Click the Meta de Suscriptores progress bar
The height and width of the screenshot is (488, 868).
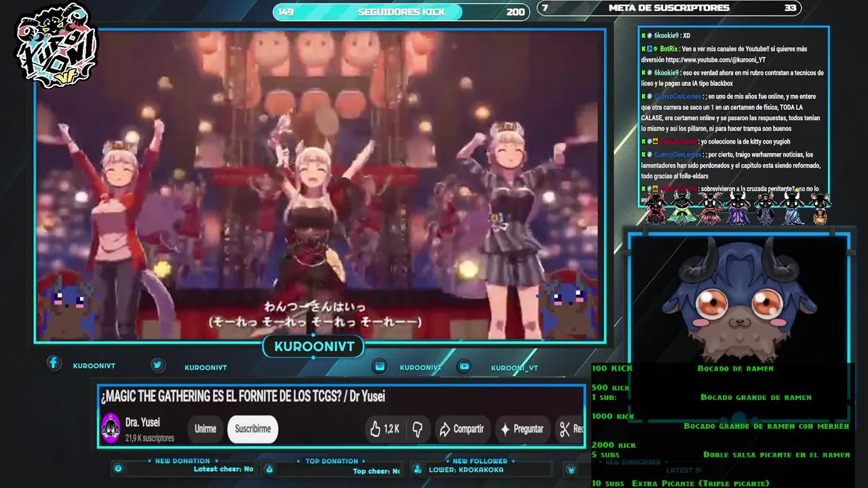pos(669,8)
